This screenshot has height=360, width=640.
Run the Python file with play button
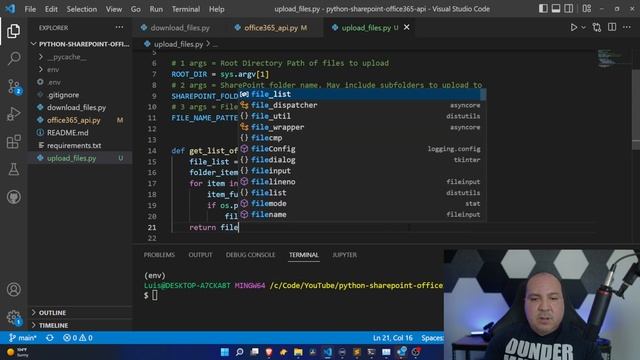[x=573, y=27]
